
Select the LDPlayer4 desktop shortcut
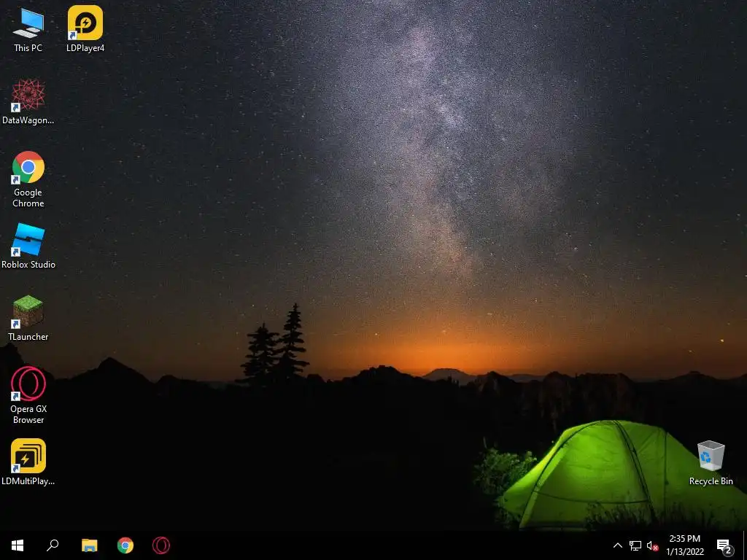[85, 29]
